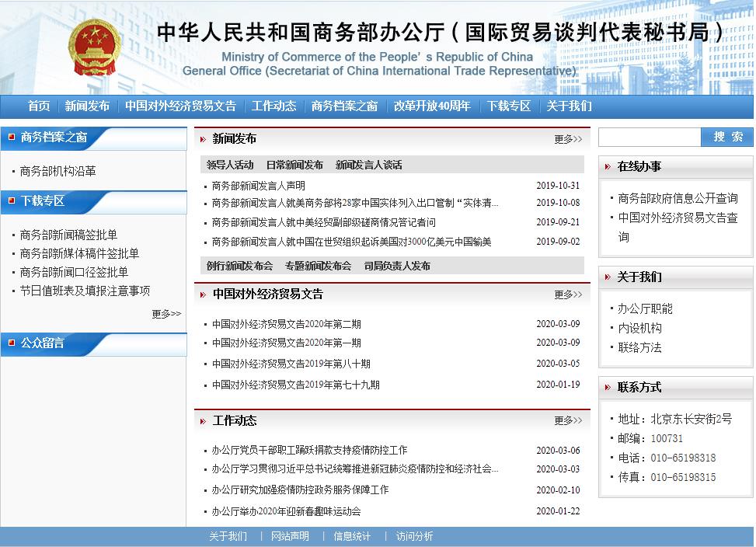756x547 pixels.
Task: Click the red square icon on 下载专区 panel
Action: click(x=11, y=201)
